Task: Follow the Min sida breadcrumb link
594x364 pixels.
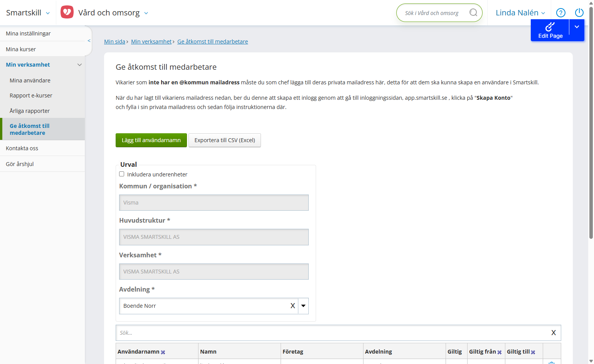Action: [x=114, y=42]
